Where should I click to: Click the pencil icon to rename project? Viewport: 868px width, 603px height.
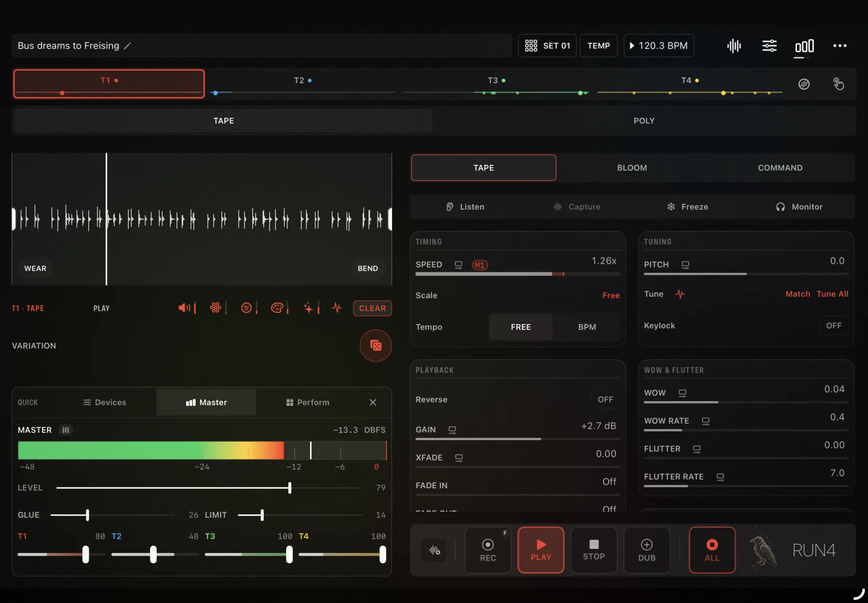127,46
